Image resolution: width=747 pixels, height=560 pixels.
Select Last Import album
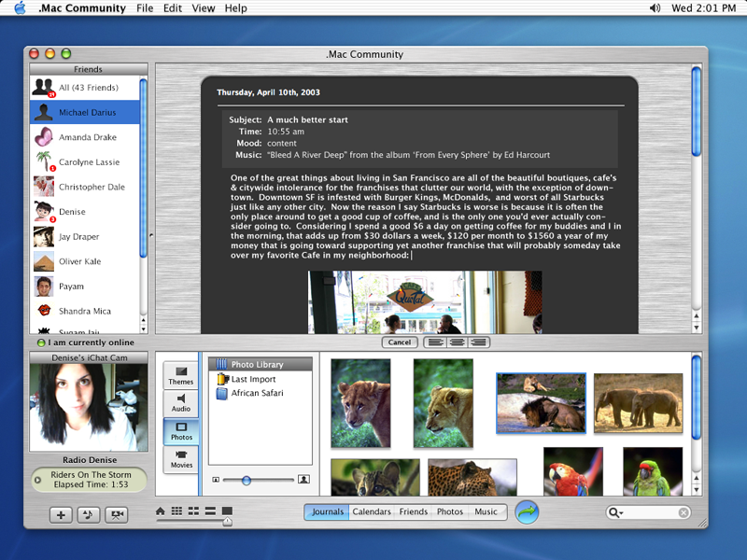pyautogui.click(x=261, y=379)
